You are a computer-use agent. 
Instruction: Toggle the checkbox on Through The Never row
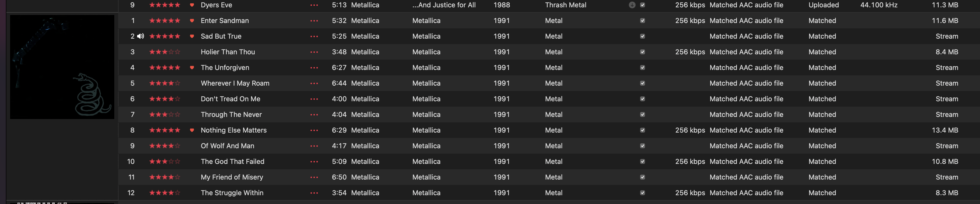pyautogui.click(x=643, y=114)
